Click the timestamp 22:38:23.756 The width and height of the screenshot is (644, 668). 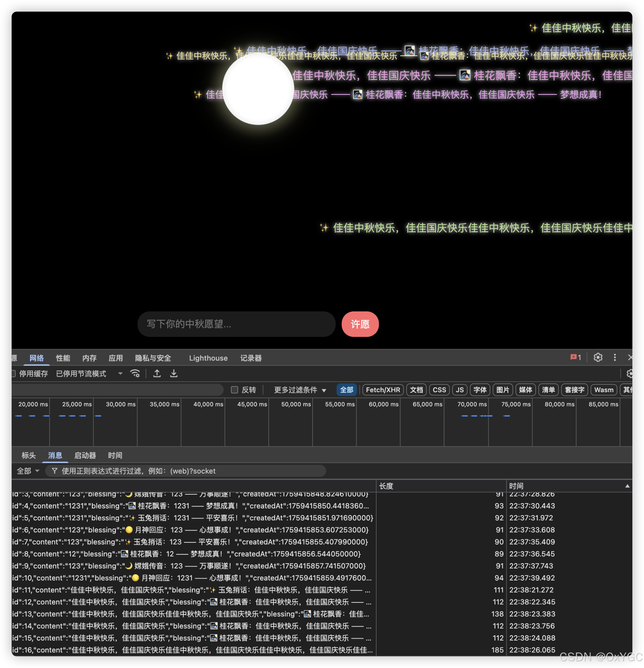(x=532, y=626)
